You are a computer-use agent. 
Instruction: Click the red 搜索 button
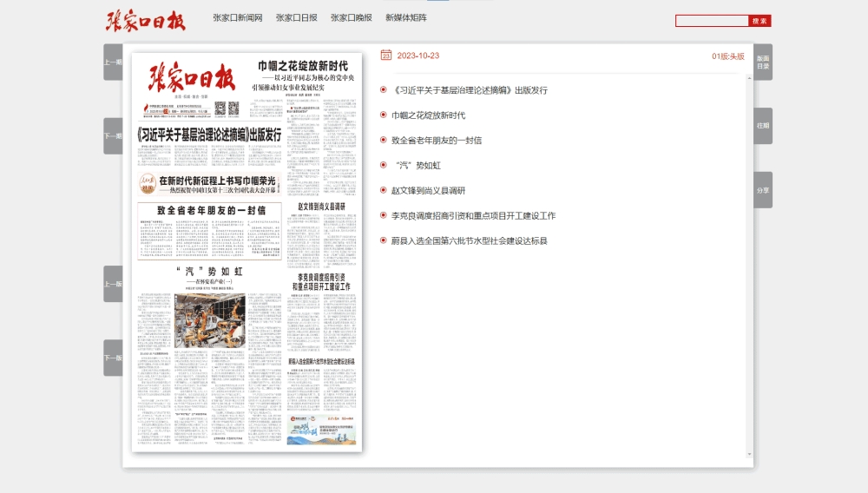(759, 21)
